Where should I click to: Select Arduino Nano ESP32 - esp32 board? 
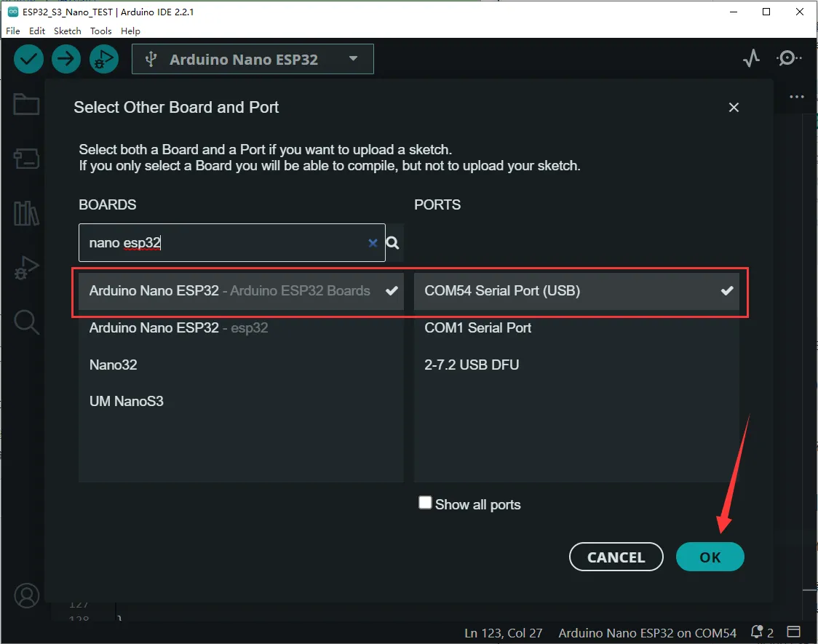241,328
